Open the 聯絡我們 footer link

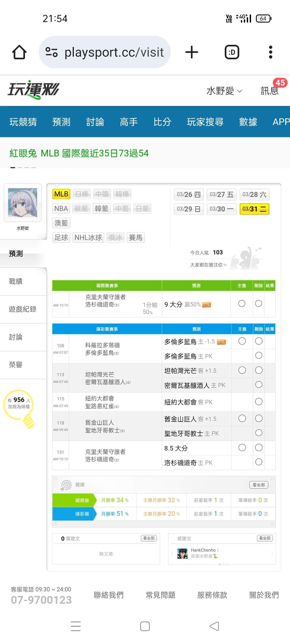point(108,595)
